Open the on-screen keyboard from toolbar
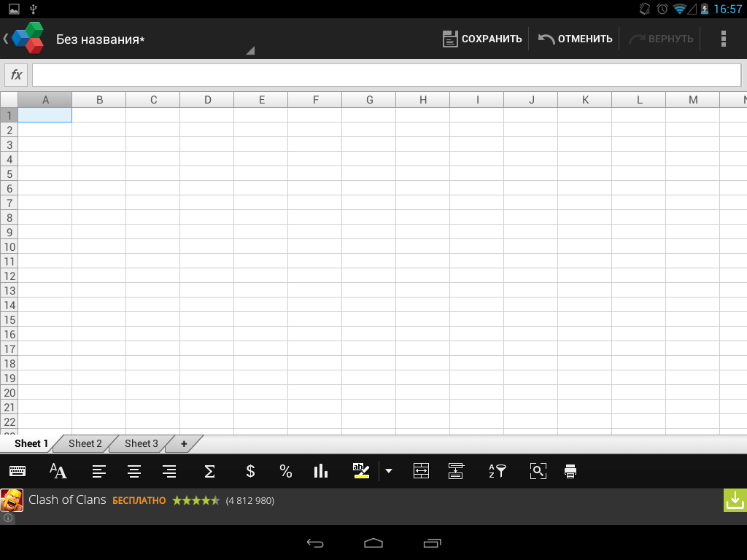 (x=18, y=472)
